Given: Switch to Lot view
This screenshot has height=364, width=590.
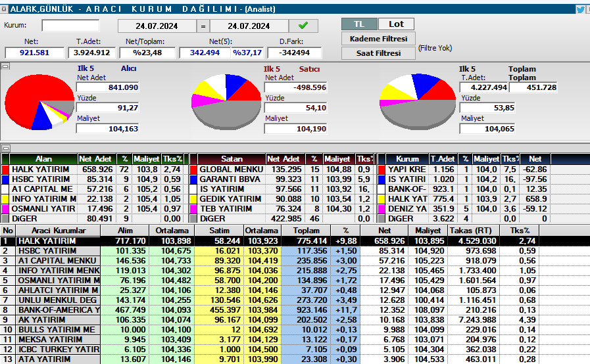Looking at the screenshot, I should 396,24.
